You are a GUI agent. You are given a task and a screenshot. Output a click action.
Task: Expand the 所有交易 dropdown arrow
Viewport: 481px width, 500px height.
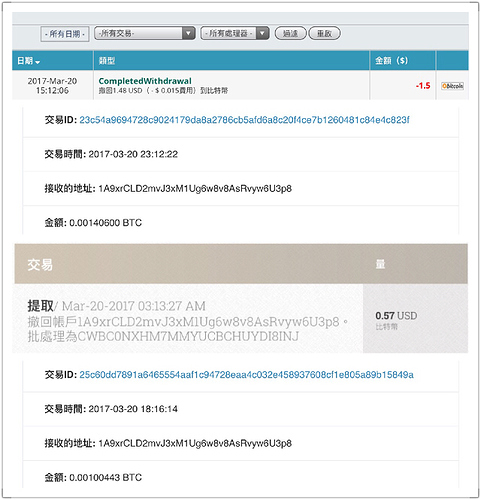189,33
